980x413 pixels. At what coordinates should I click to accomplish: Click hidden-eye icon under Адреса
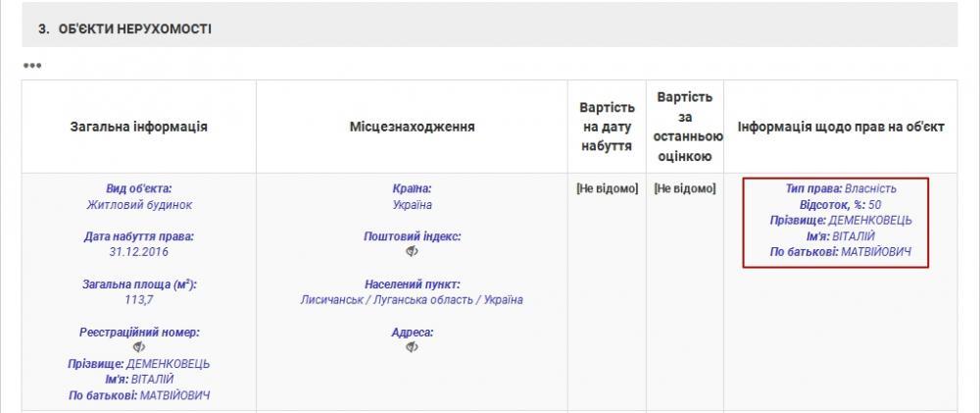point(412,347)
